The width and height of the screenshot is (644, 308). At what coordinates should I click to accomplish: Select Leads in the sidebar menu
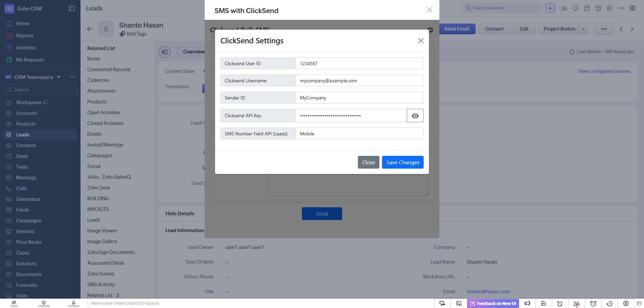[x=23, y=135]
